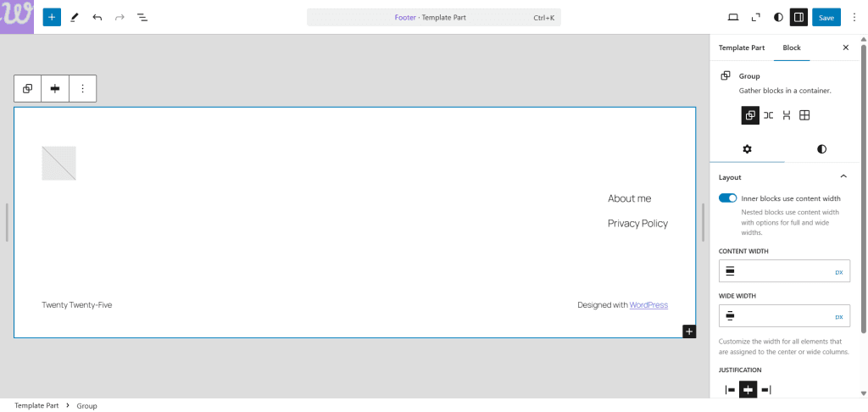This screenshot has width=868, height=412.
Task: Switch to the Template Part tab
Action: click(x=742, y=47)
